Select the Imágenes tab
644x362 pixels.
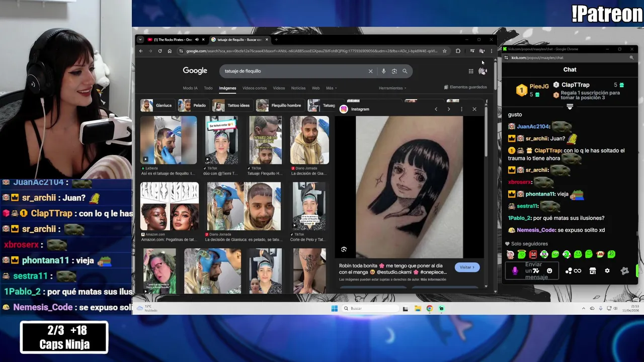227,88
